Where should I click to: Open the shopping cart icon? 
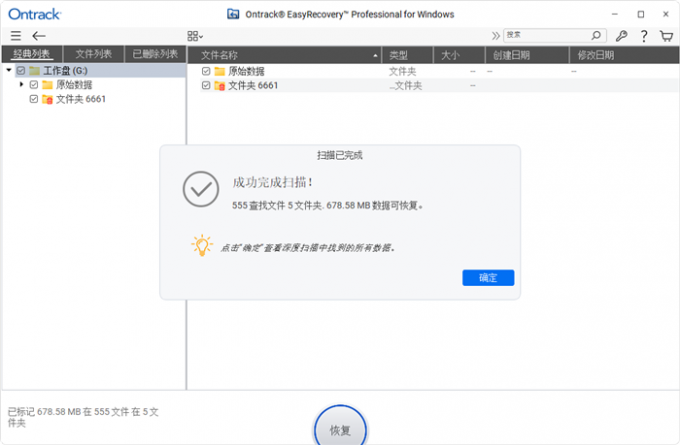(666, 36)
